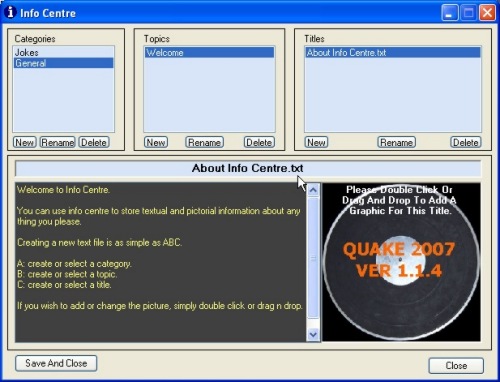
Task: Minimize the Info Centre window
Action: 449,13
